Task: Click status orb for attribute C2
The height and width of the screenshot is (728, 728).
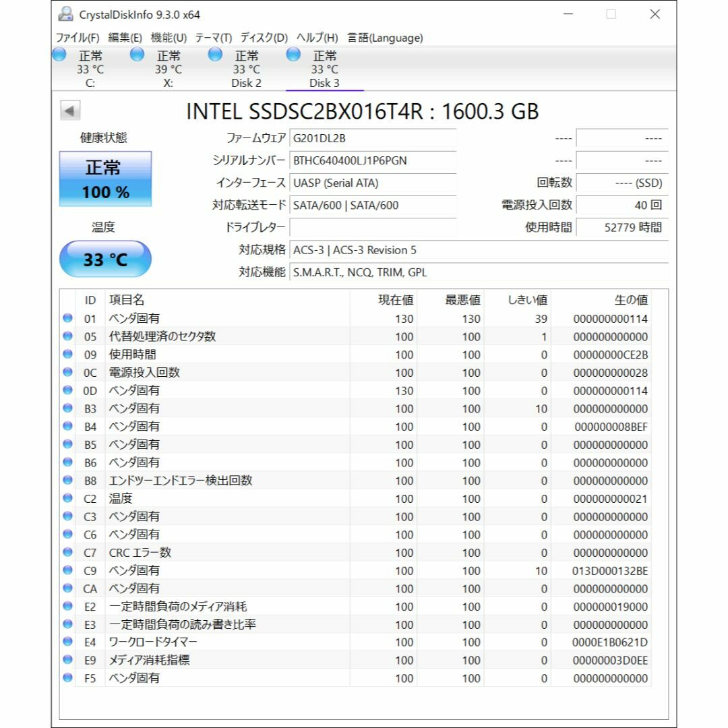Action: coord(68,498)
